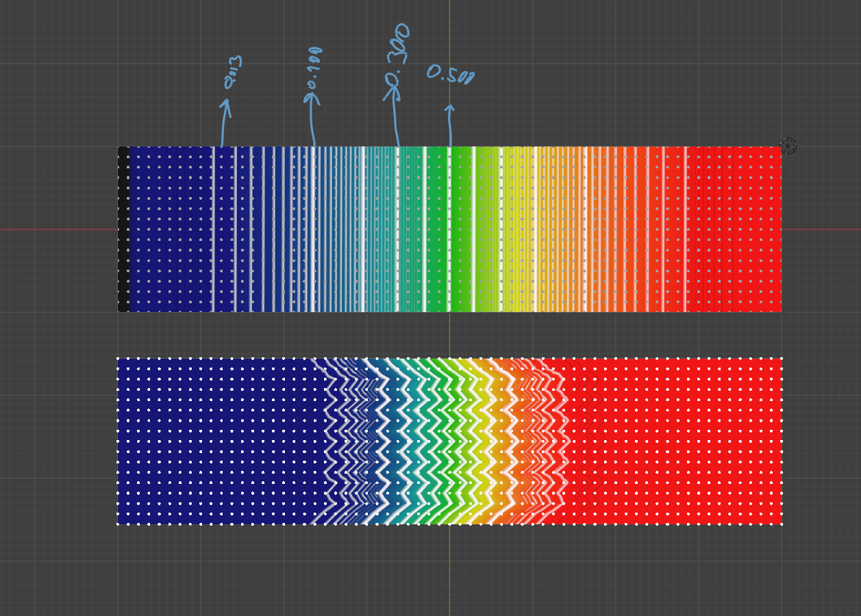861x616 pixels.
Task: Select the upper vertically striped gradient mesh
Action: point(450,229)
